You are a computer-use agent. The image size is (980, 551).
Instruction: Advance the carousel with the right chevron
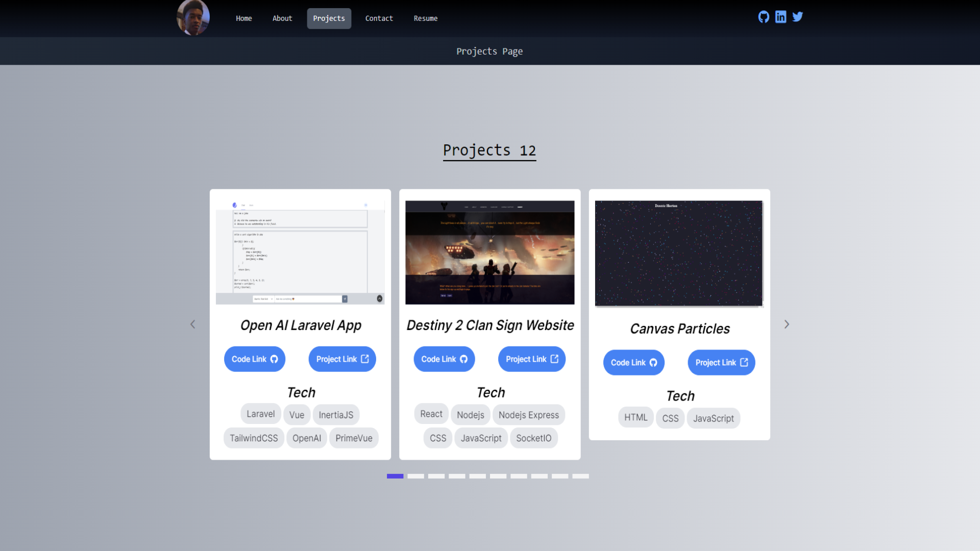(787, 324)
